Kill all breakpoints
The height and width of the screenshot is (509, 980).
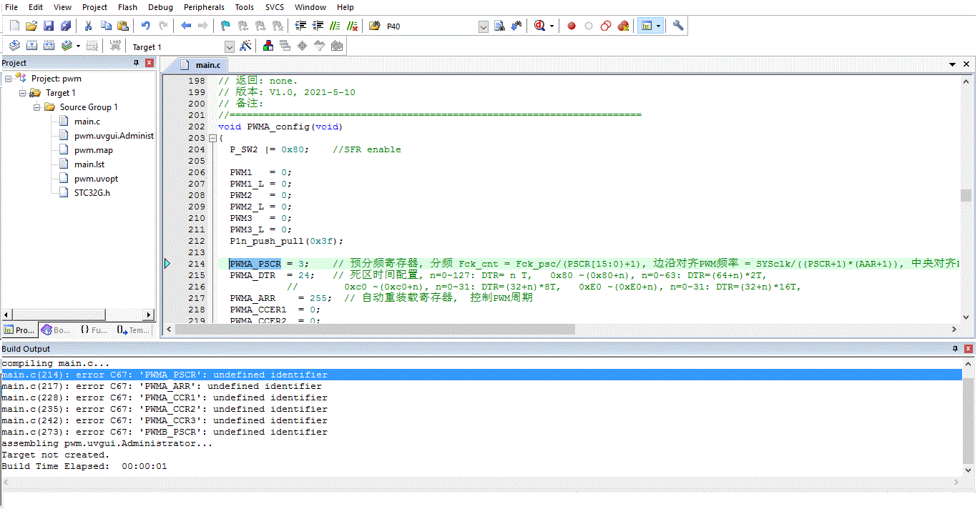(x=623, y=26)
